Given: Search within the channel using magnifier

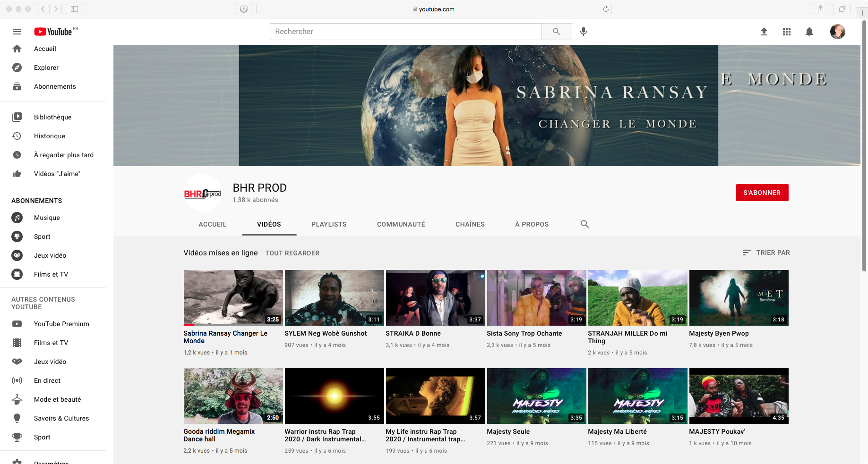Looking at the screenshot, I should tap(584, 224).
